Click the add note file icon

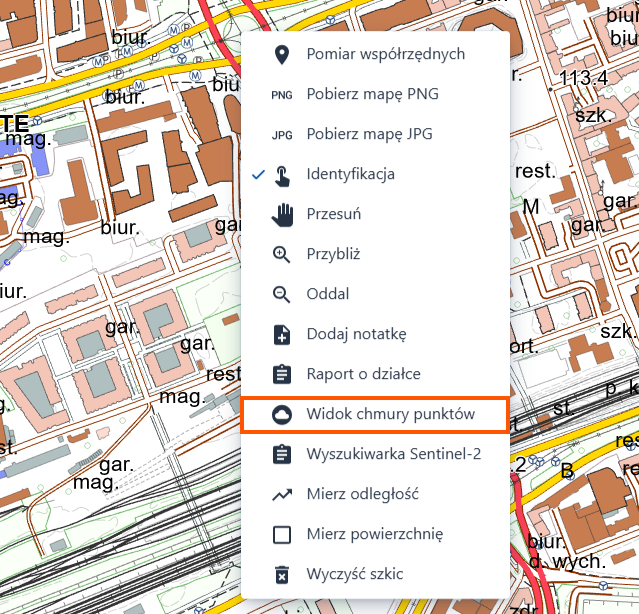pos(282,335)
